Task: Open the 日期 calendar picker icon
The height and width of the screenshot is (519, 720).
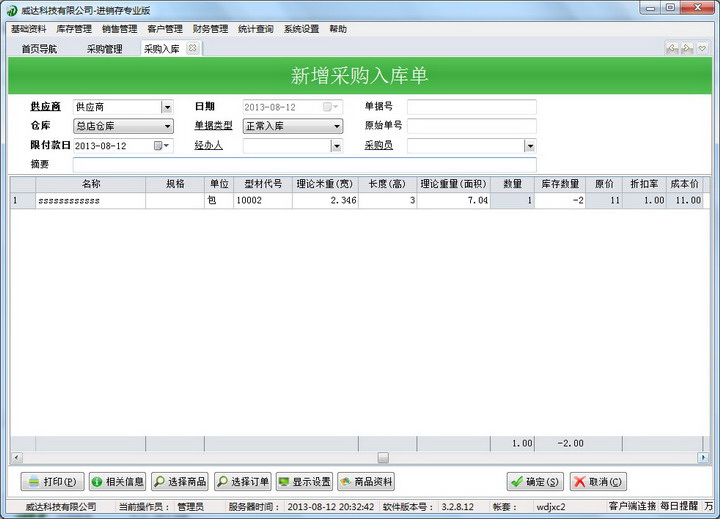Action: (330, 107)
